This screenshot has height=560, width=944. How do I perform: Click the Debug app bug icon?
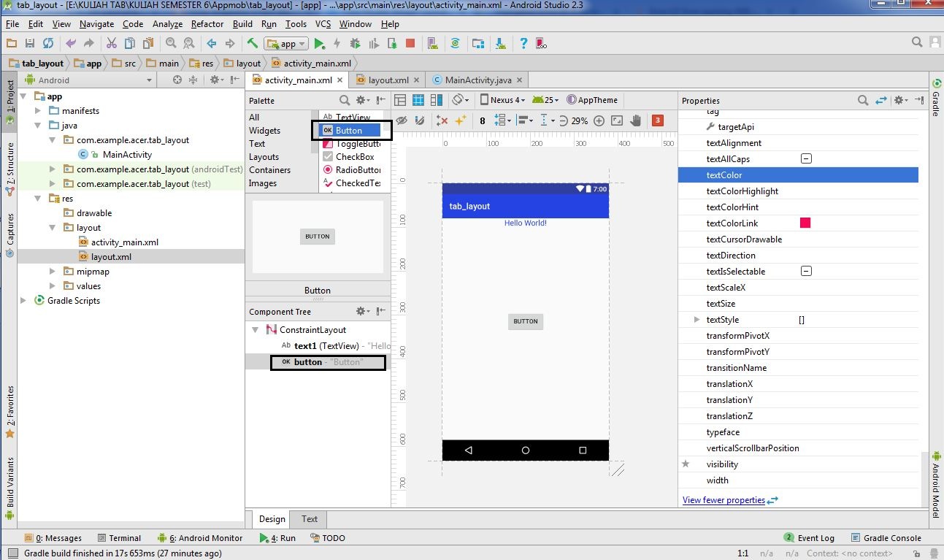tap(355, 44)
